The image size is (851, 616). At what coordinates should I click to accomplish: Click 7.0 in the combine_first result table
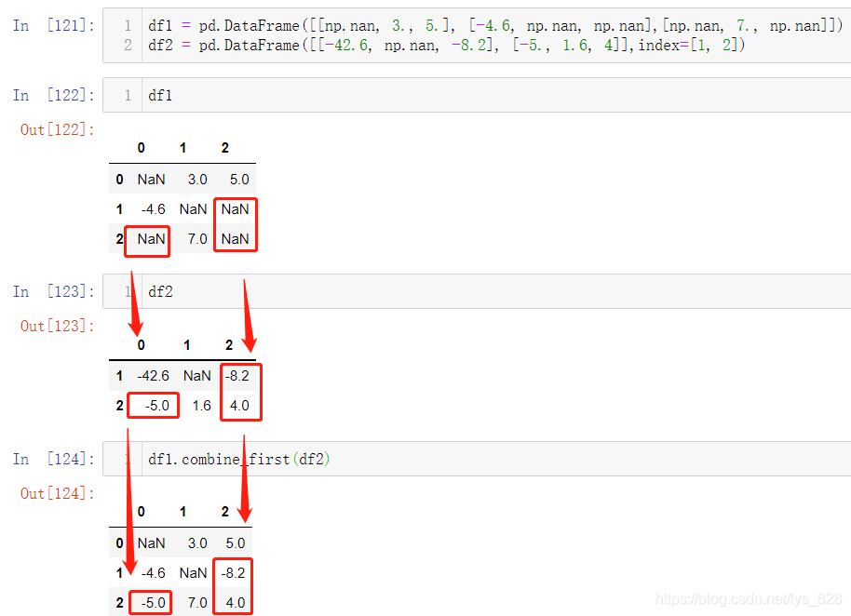(197, 603)
